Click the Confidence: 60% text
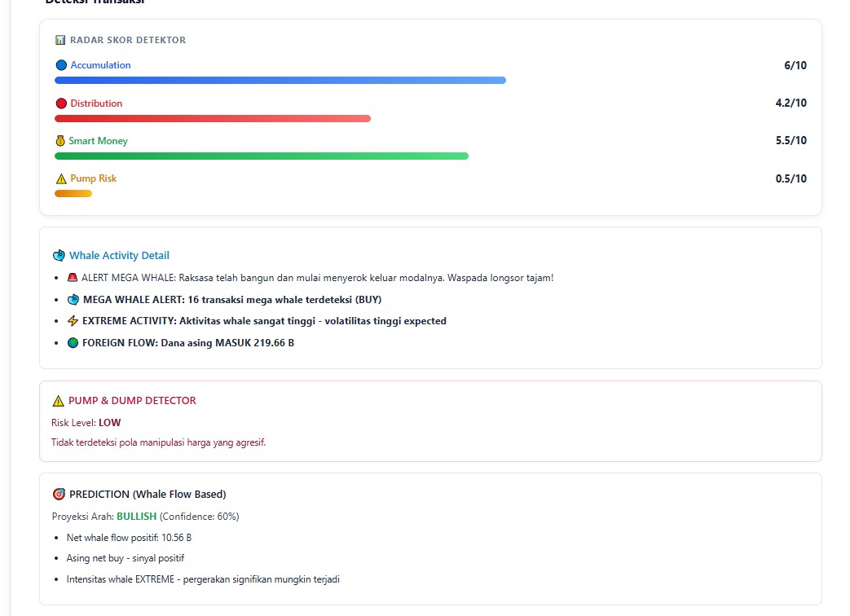850x616 pixels. 199,517
